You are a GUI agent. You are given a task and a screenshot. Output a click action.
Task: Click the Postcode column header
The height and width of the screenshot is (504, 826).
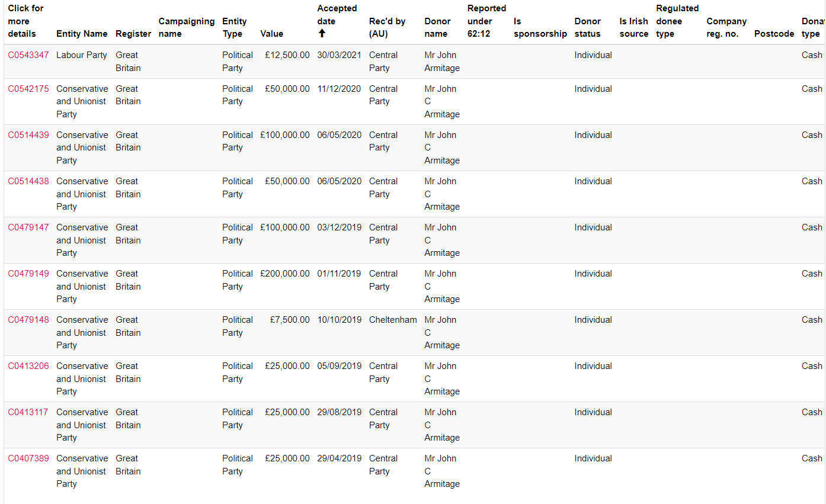(774, 34)
